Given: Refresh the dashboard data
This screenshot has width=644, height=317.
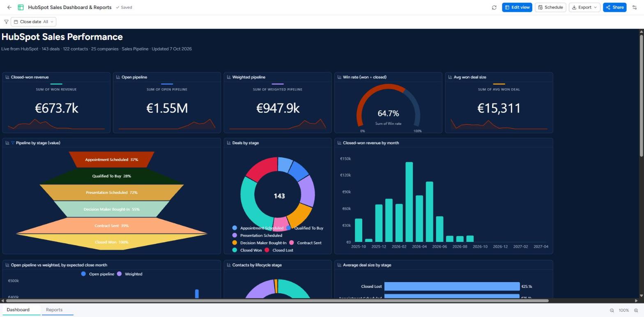Looking at the screenshot, I should click(x=494, y=7).
